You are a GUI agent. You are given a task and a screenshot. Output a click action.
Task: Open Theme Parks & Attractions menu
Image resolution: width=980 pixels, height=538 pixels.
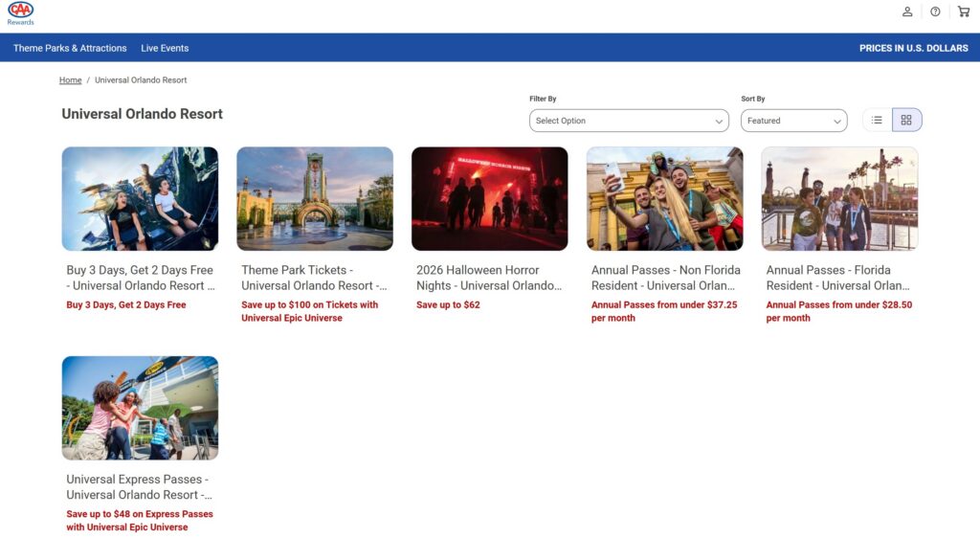70,48
